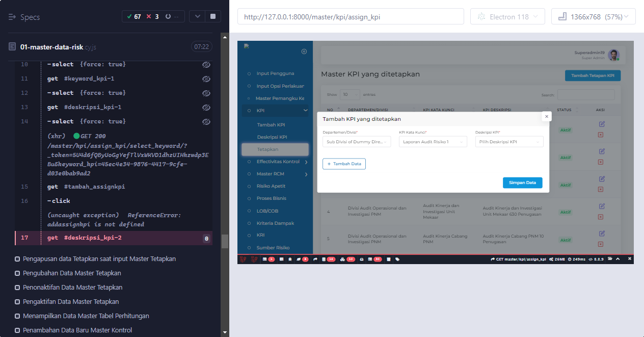Collapse the KPI sidebar menu
Screen dimensions: 644x337
coord(276,111)
